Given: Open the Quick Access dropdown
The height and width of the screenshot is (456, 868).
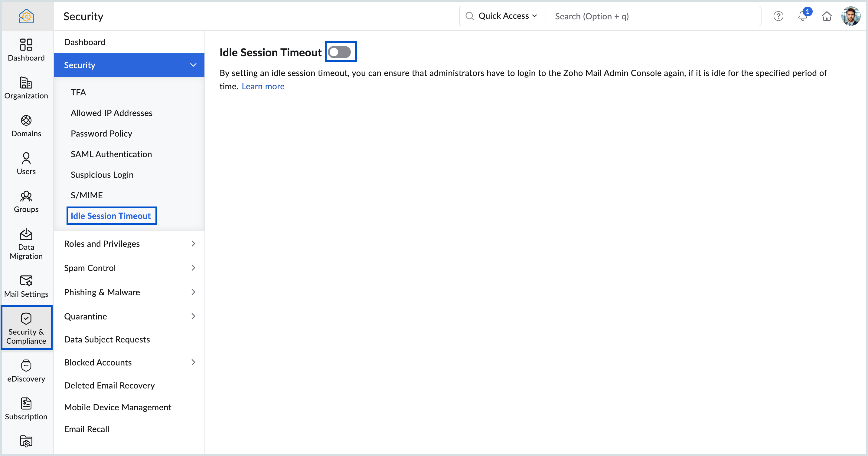Looking at the screenshot, I should click(x=507, y=16).
